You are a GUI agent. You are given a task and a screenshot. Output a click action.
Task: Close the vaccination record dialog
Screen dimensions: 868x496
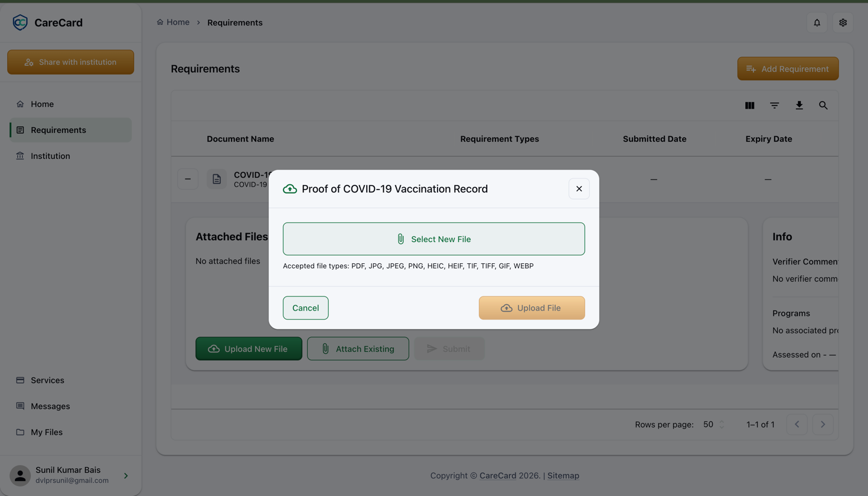click(x=579, y=189)
